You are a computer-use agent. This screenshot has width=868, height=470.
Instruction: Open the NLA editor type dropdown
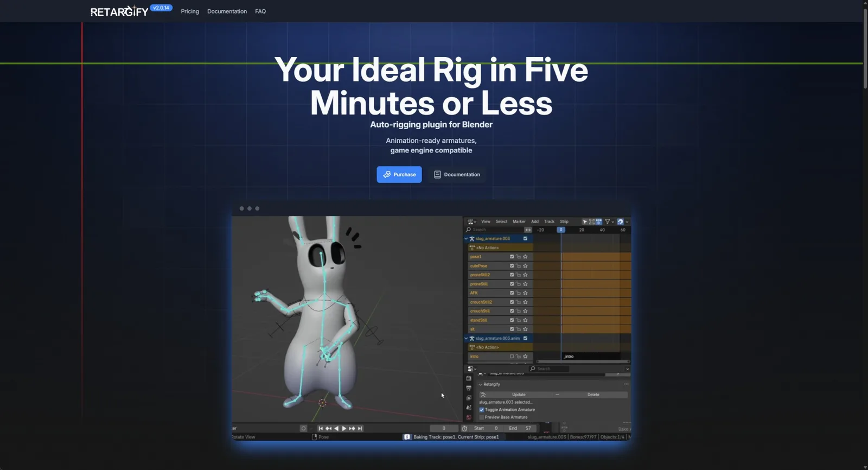(472, 221)
